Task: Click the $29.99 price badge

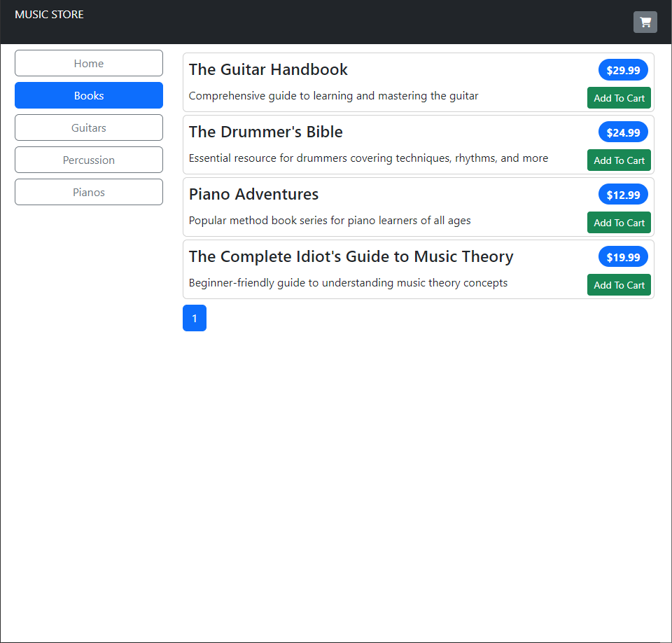Action: 623,70
